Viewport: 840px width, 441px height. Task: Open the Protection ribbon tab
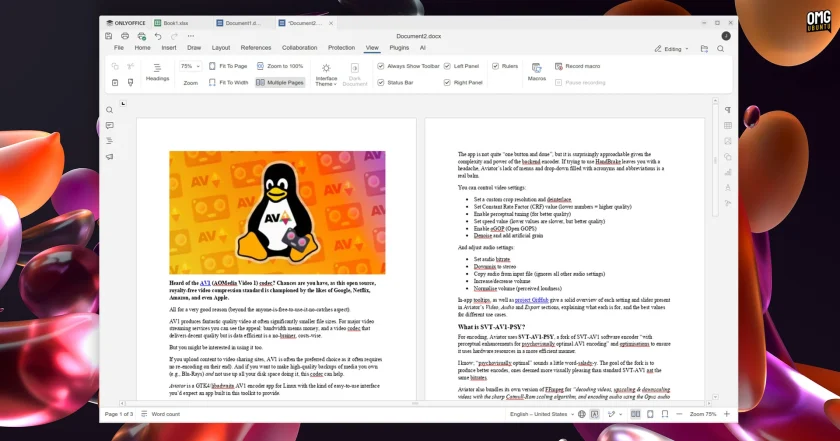341,48
